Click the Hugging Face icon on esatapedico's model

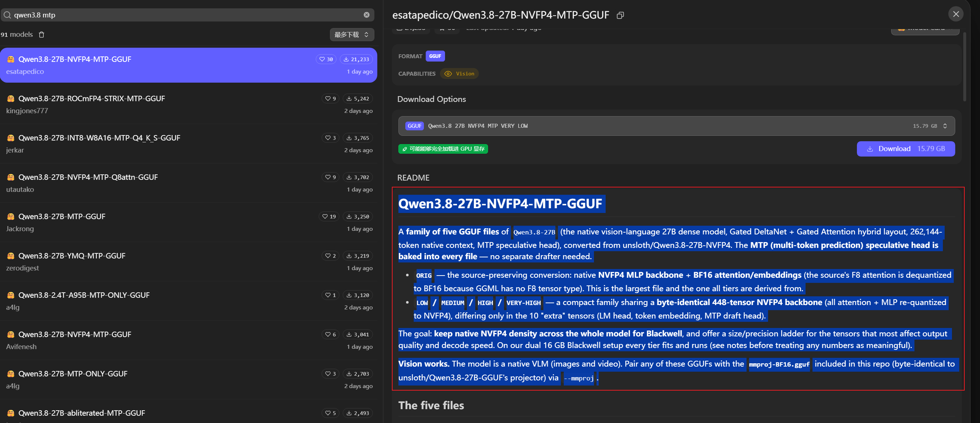pyautogui.click(x=11, y=59)
